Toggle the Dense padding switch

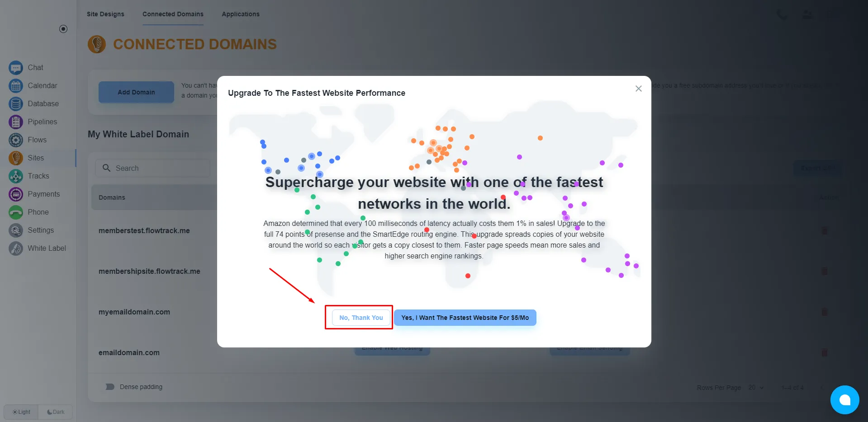point(110,387)
